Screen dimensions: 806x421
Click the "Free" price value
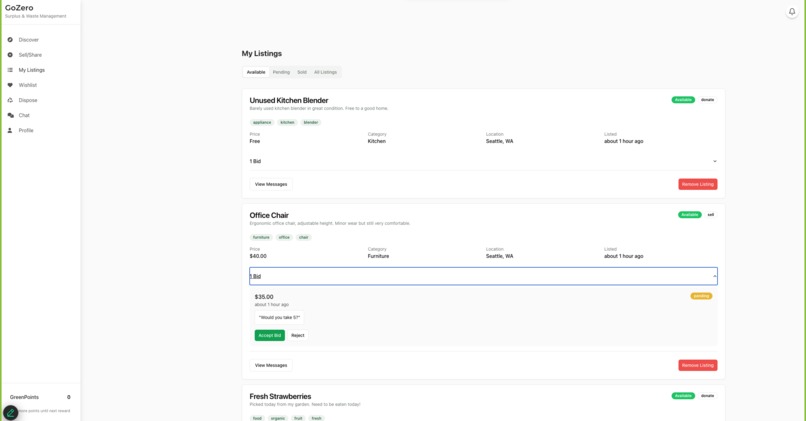(x=254, y=141)
